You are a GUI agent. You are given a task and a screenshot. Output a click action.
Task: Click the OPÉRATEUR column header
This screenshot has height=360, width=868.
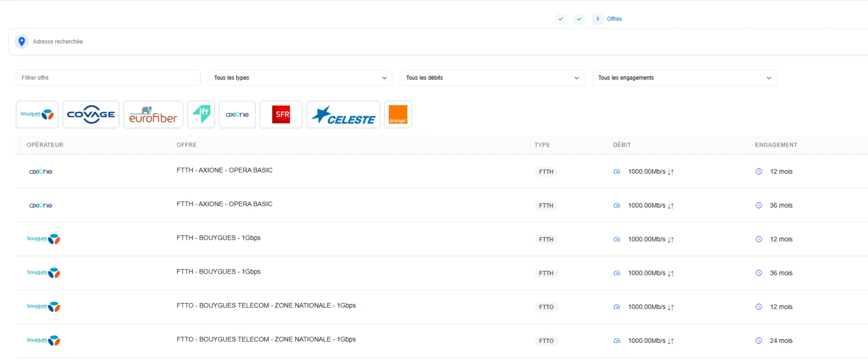pyautogui.click(x=45, y=145)
